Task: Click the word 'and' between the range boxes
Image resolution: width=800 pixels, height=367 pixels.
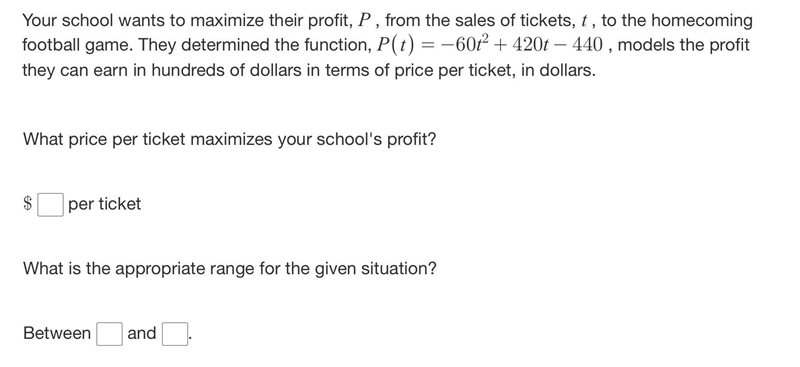Action: [x=142, y=333]
